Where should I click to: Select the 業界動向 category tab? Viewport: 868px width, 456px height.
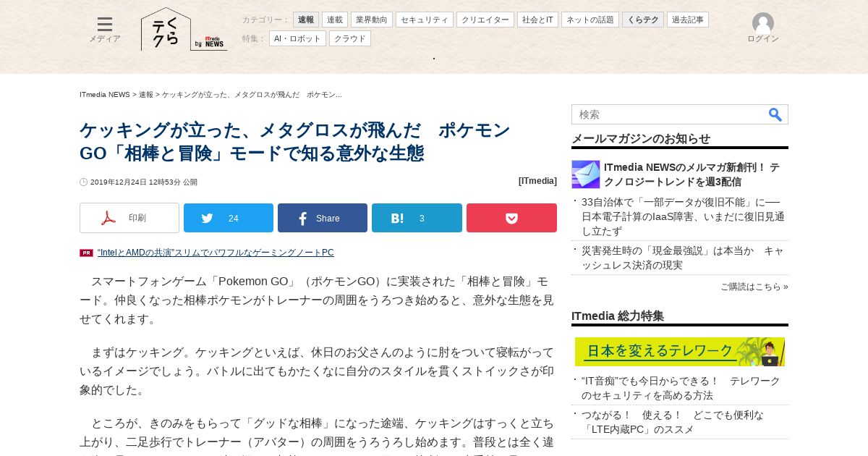point(372,20)
